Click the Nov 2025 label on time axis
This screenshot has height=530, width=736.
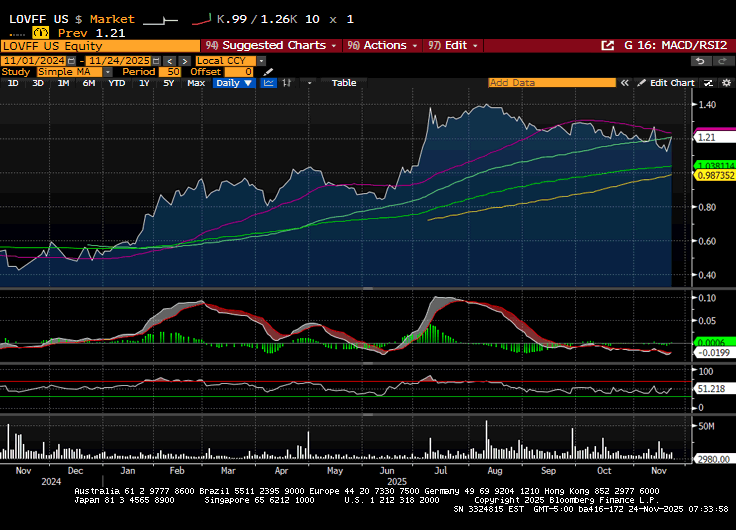tap(659, 471)
